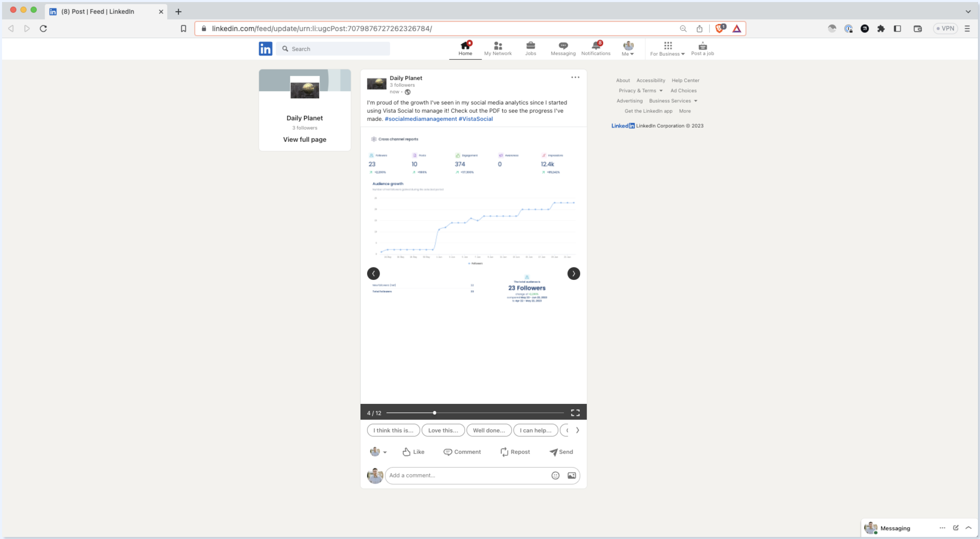The image size is (980, 539).
Task: Open the browser extensions puzzle icon
Action: 881,29
